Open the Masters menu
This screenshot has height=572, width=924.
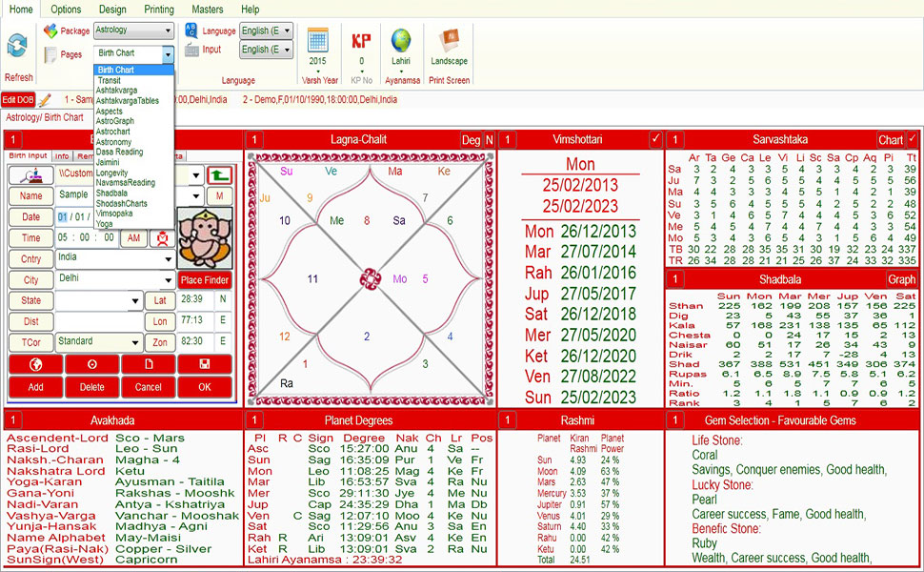point(208,10)
